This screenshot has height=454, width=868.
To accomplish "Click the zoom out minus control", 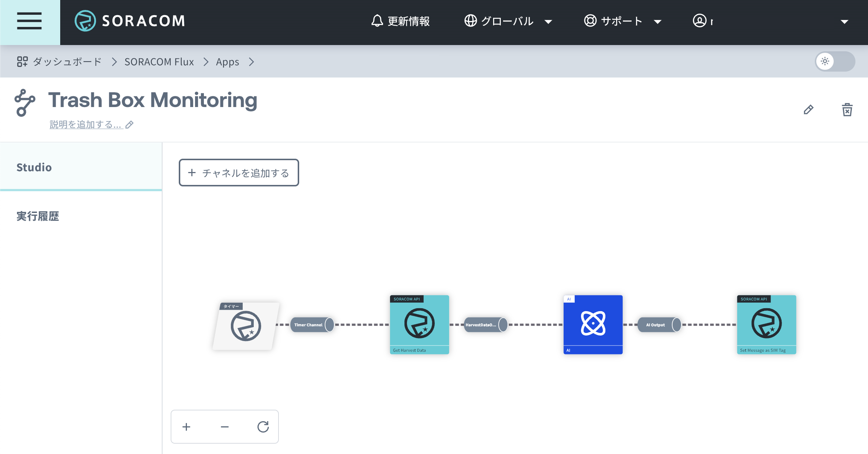I will 225,427.
